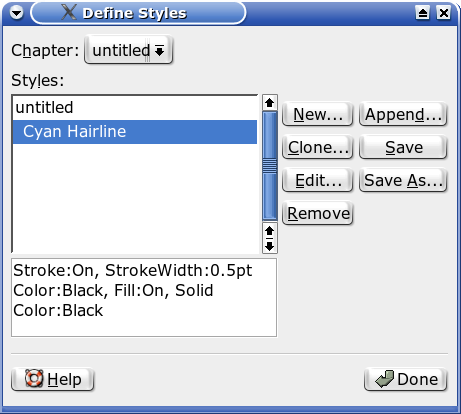The image size is (461, 414).
Task: Click Done to finish
Action: point(406,379)
